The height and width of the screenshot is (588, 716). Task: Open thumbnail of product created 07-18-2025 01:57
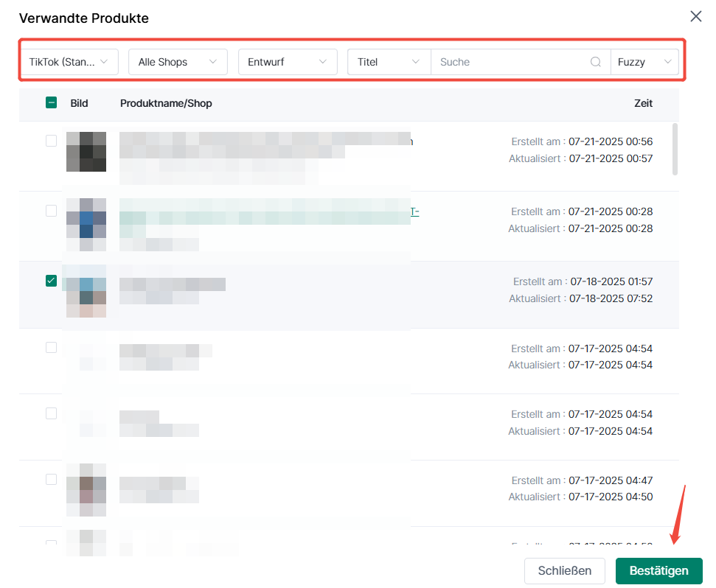tap(86, 291)
